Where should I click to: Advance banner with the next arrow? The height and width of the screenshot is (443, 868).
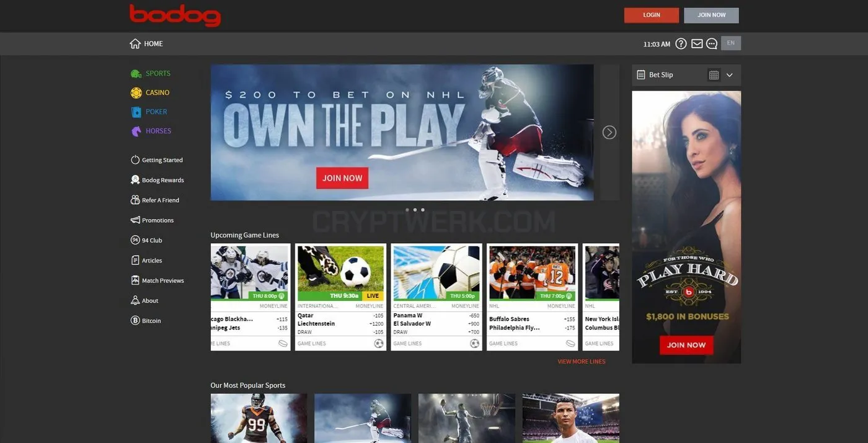[x=609, y=132]
